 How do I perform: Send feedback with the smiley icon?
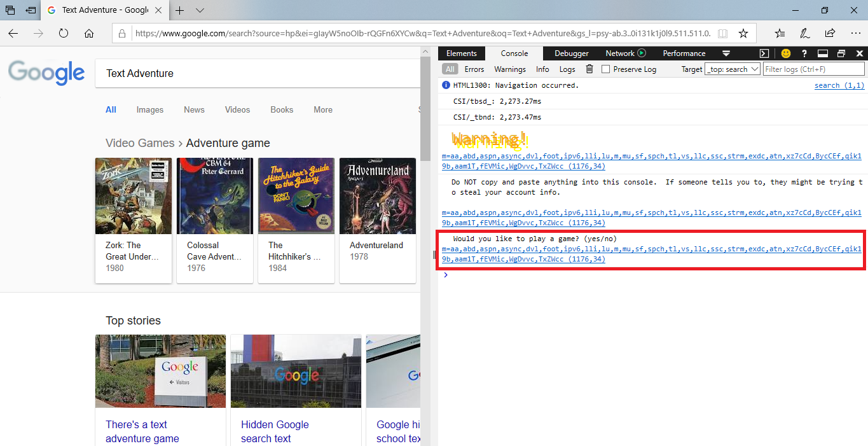click(x=786, y=53)
